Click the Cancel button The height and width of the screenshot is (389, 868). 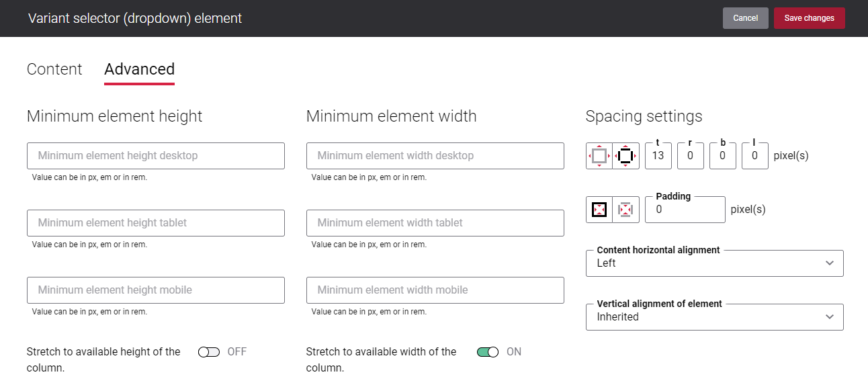(x=745, y=18)
